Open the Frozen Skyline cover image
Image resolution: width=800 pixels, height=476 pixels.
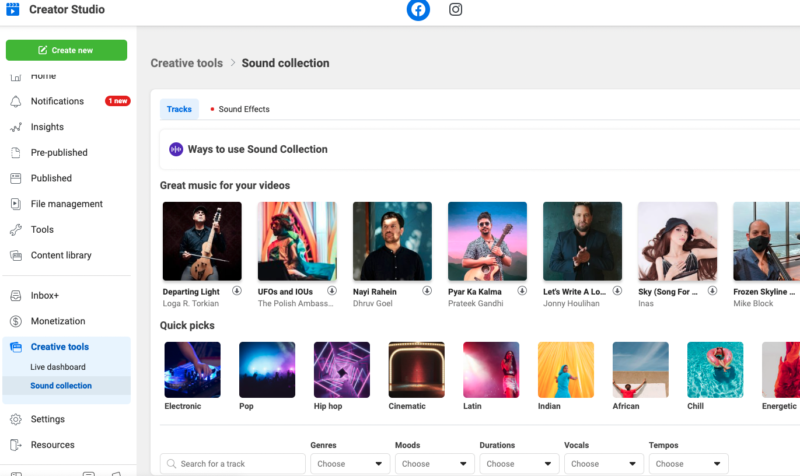click(x=766, y=241)
